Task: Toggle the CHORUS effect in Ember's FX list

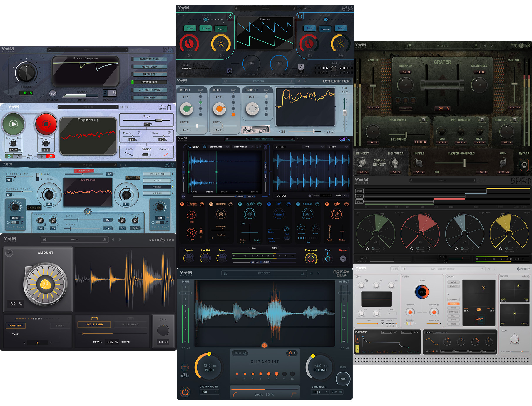Action: (454, 304)
